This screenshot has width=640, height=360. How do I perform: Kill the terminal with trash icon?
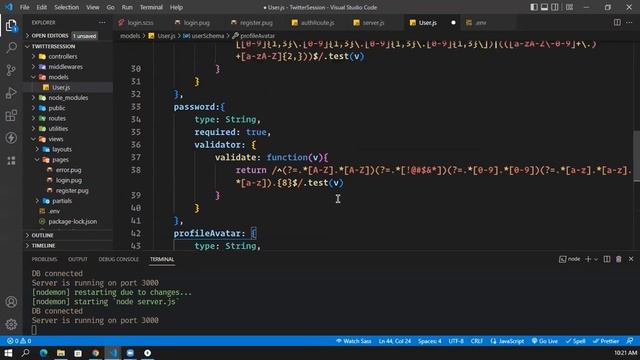(619, 259)
